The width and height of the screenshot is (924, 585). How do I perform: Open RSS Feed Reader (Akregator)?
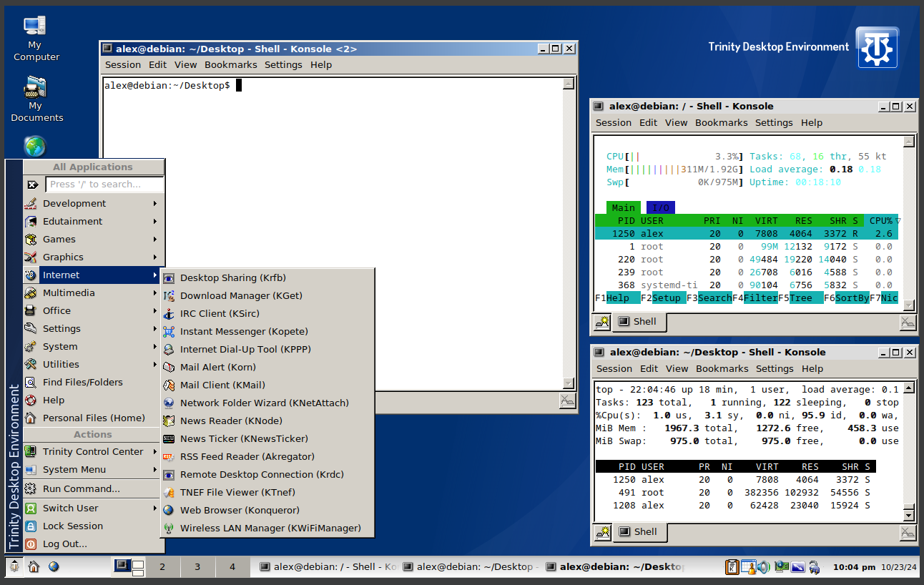click(x=247, y=456)
